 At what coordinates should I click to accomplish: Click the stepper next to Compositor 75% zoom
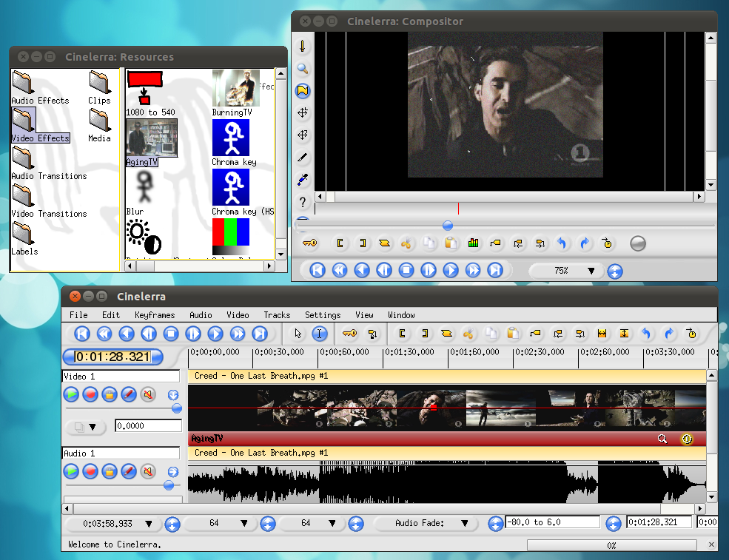(614, 271)
